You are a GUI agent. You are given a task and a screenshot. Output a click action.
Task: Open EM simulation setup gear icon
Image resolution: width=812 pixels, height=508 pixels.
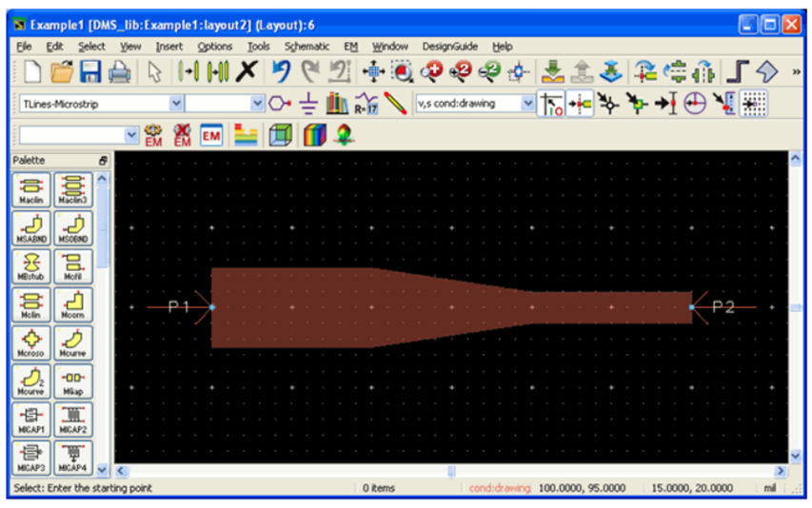[x=153, y=135]
